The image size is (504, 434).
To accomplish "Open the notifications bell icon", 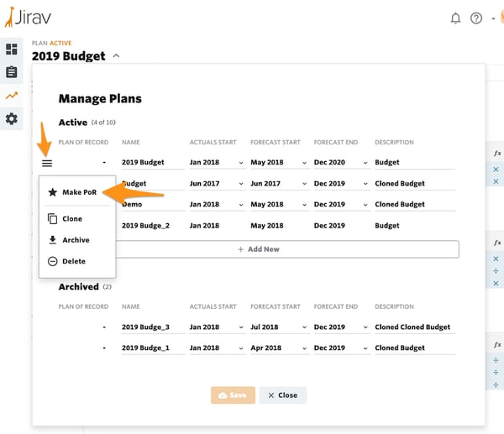I will pyautogui.click(x=455, y=18).
